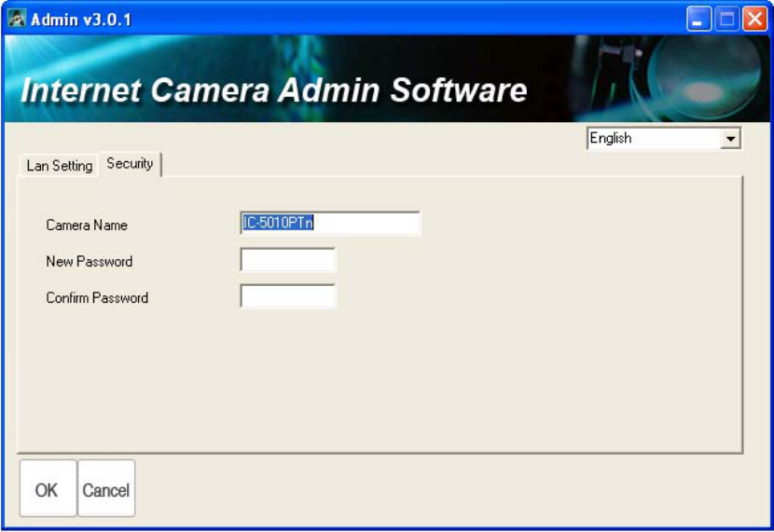Click the disabled maximize window button
774x532 pixels.
(x=726, y=20)
